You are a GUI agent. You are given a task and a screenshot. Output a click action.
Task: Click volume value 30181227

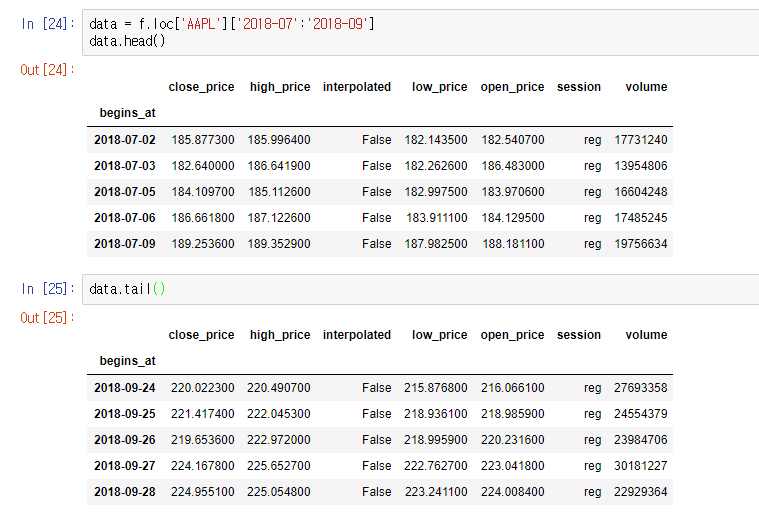[x=640, y=466]
